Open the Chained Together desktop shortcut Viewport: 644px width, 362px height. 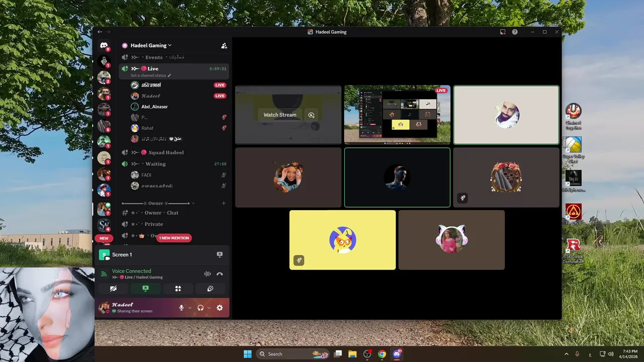[x=573, y=117]
